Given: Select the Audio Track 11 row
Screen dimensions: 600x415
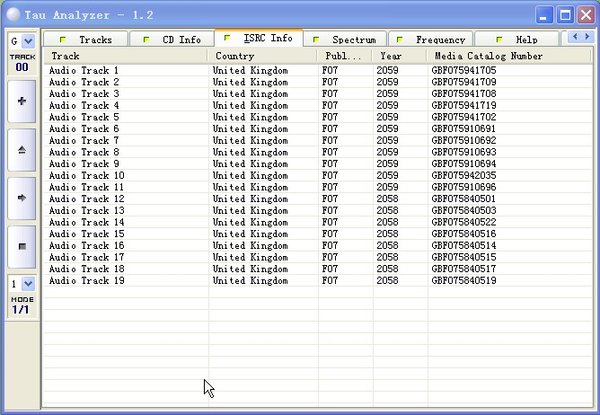Looking at the screenshot, I should 318,187.
